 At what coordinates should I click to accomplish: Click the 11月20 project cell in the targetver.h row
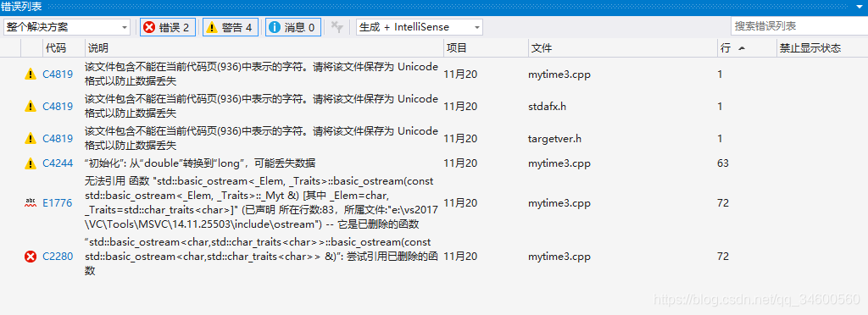tap(460, 138)
